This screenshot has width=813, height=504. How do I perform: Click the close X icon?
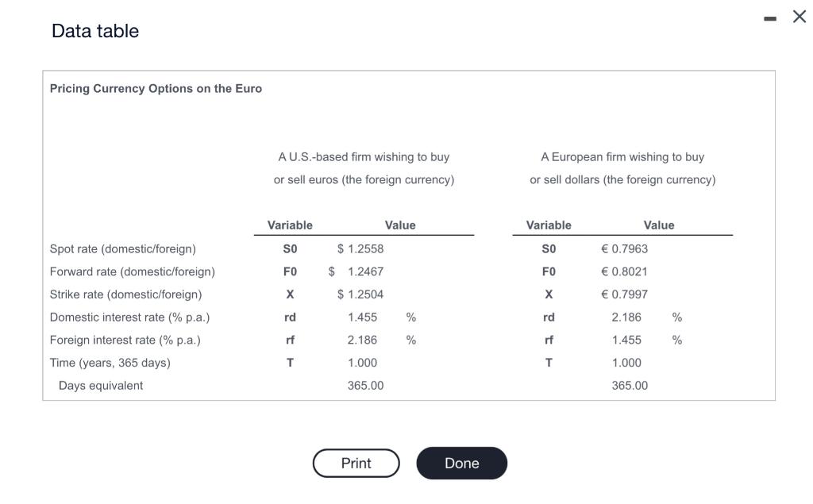(x=799, y=16)
